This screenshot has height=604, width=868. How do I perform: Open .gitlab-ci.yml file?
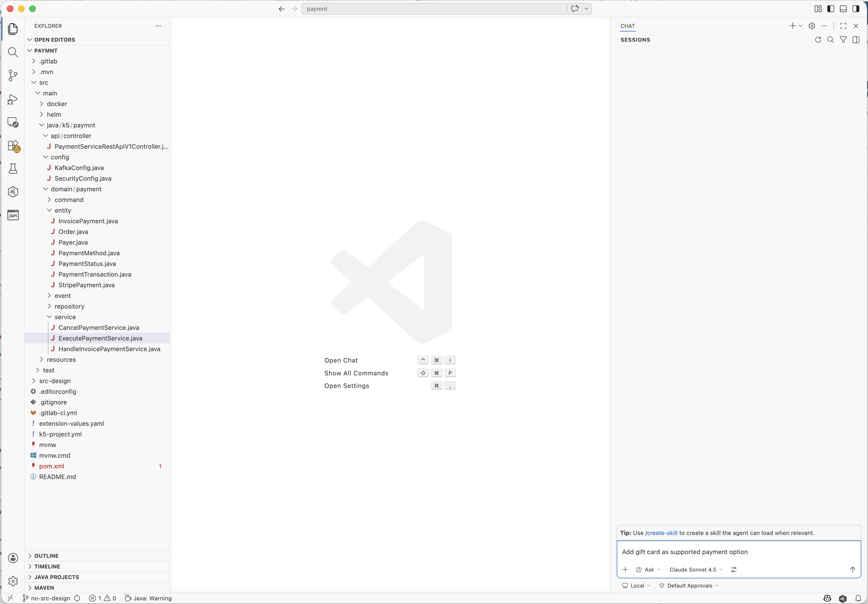[97, 413]
